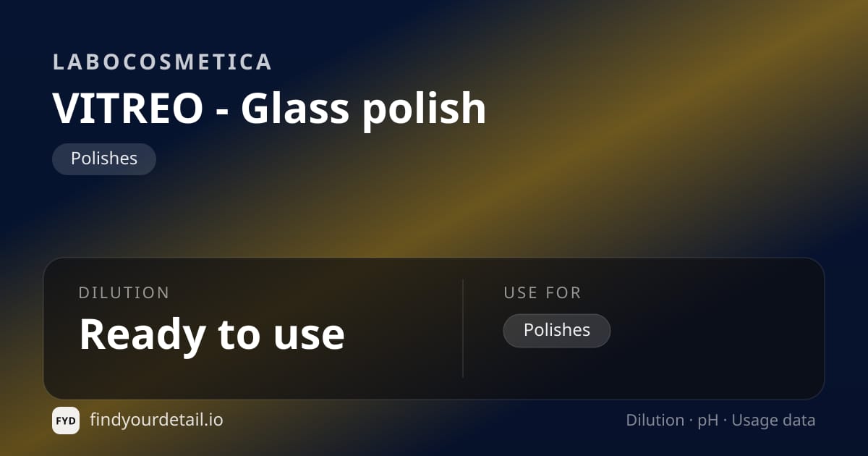Click the word VITREO in the title
Viewport: 868px width, 456px height.
click(128, 109)
